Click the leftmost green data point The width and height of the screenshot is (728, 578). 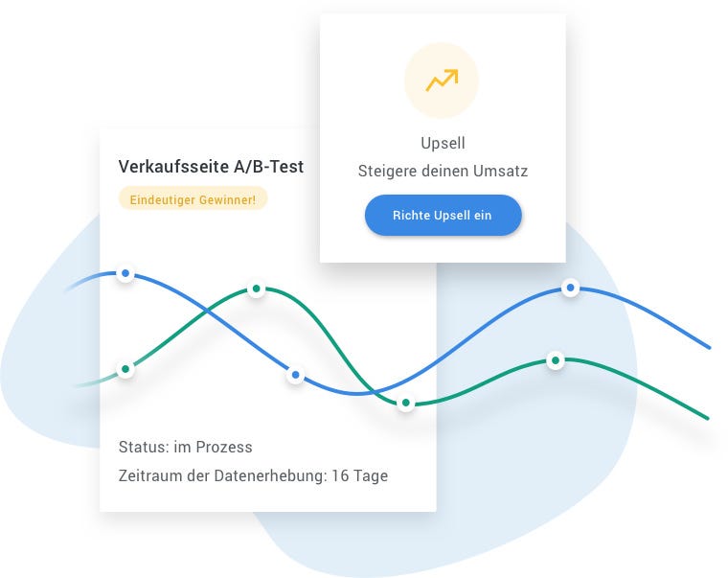pyautogui.click(x=125, y=369)
